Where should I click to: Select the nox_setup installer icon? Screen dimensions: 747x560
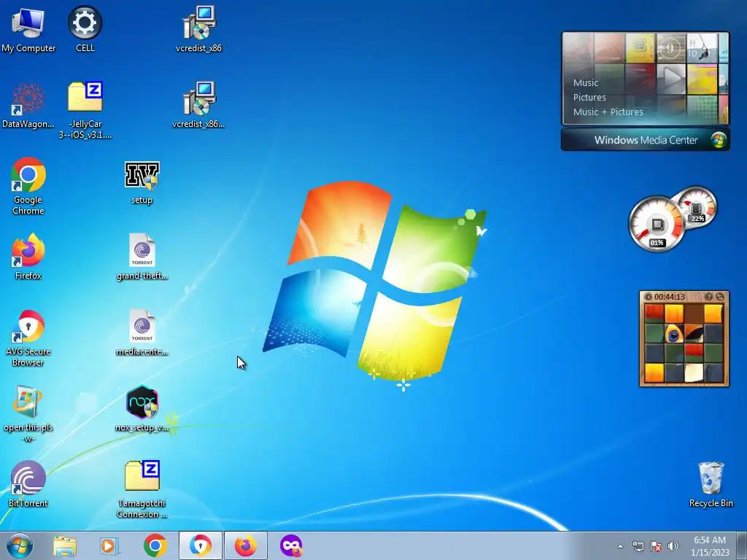tap(142, 410)
